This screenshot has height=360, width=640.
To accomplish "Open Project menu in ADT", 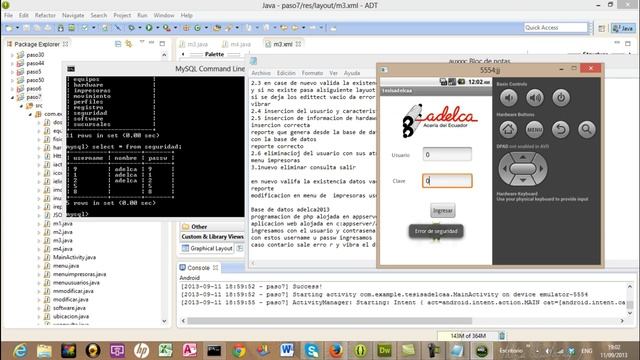I will pos(122,16).
